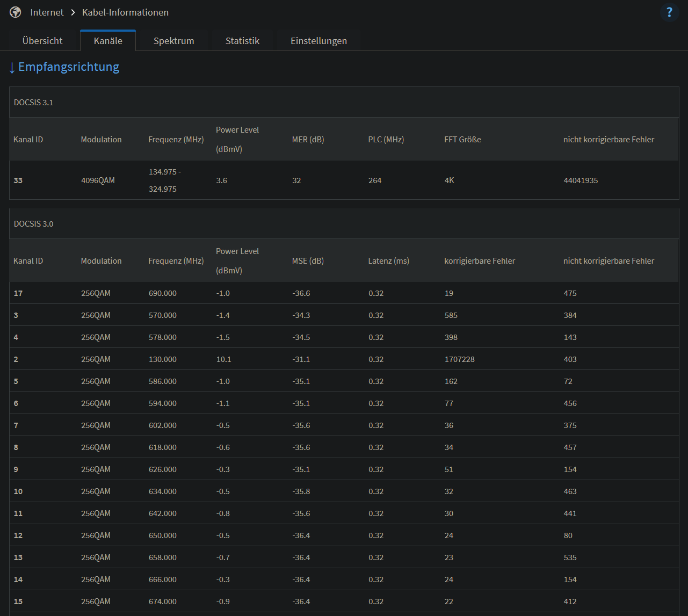Click power level -1.4 cell
This screenshot has width=688, height=616.
223,315
